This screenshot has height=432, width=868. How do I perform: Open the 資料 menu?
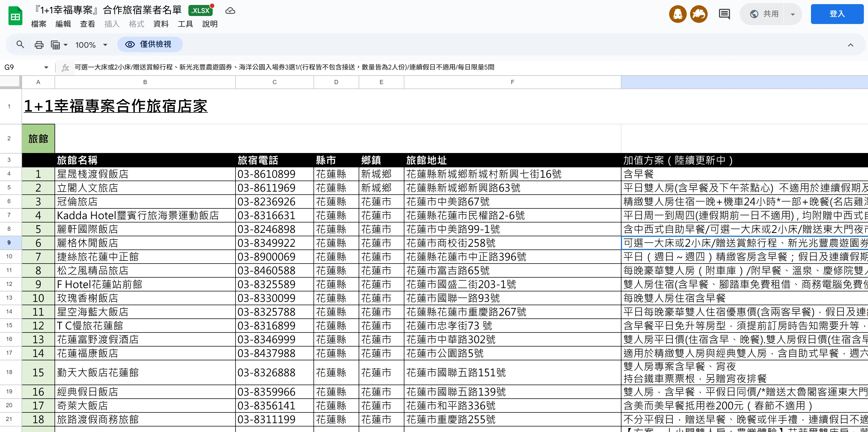point(161,24)
